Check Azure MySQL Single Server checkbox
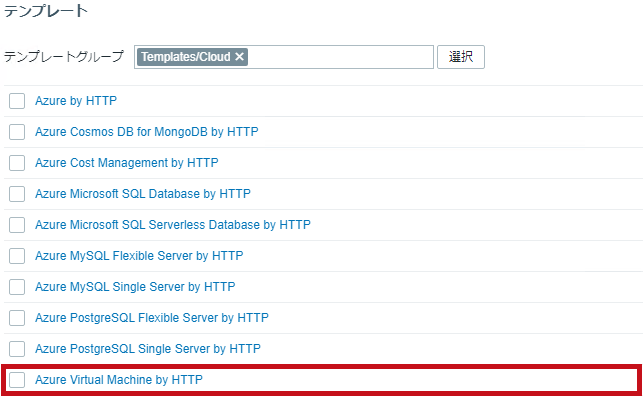Screen dimensions: 644x398 (x=17, y=287)
